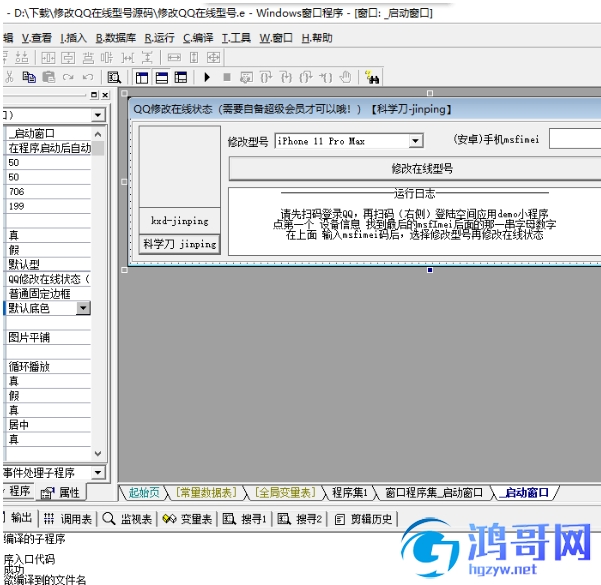This screenshot has width=601, height=585.
Task: Open the 事件处理子程序 dropdown
Action: point(98,472)
